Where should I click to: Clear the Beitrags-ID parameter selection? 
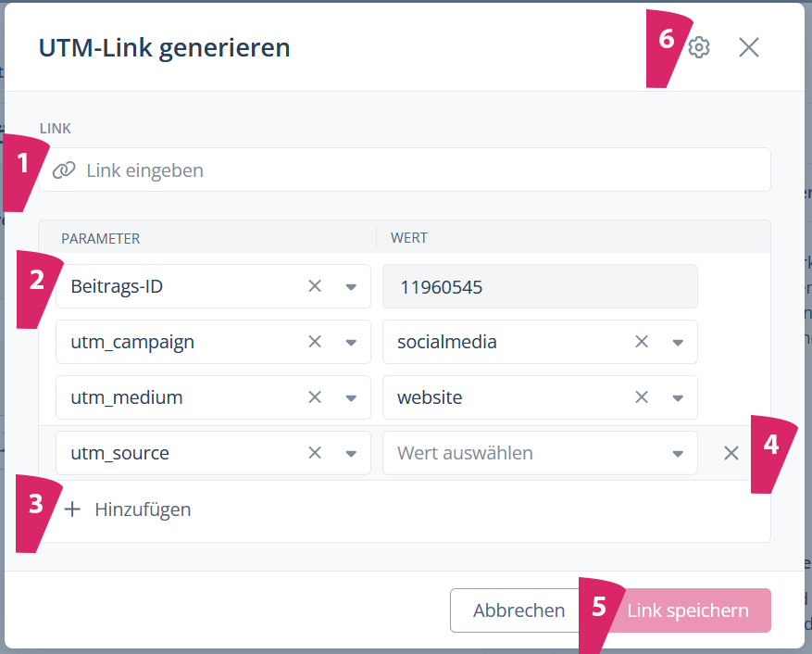[x=315, y=286]
